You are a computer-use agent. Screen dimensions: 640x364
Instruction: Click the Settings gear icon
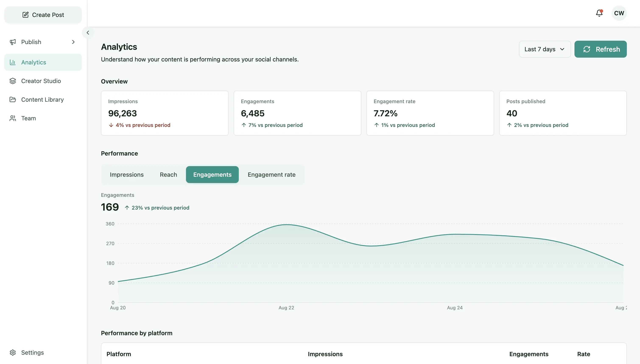(x=13, y=353)
